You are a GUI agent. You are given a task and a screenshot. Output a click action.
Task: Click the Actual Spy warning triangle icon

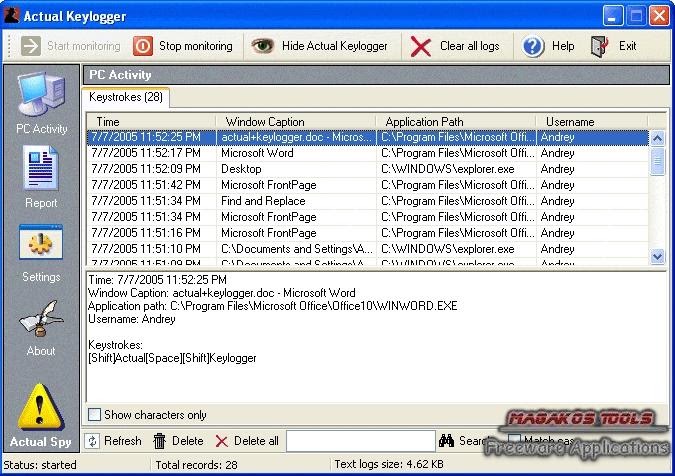(x=40, y=407)
